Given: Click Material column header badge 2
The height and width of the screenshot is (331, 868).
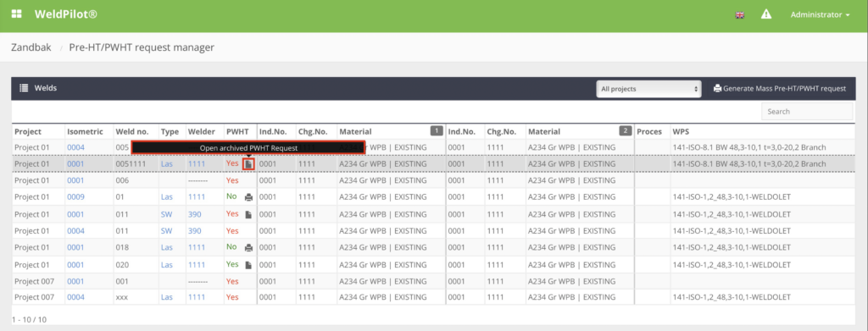Looking at the screenshot, I should pyautogui.click(x=626, y=131).
